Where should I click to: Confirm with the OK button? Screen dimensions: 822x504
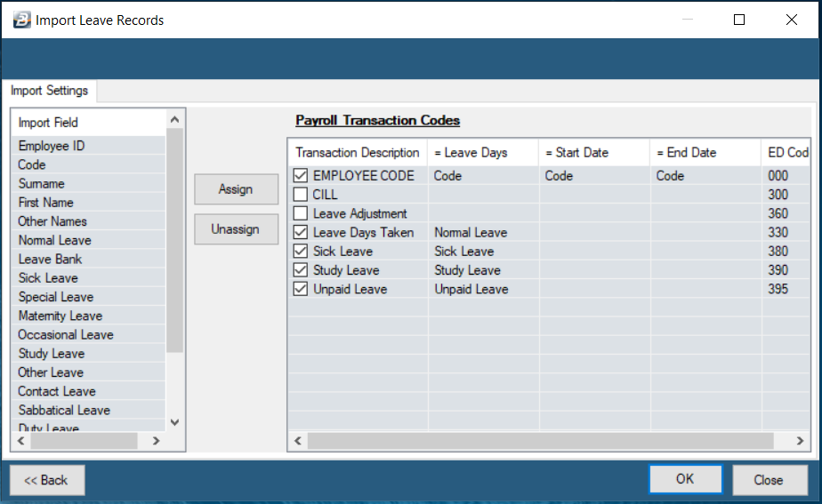coord(685,479)
